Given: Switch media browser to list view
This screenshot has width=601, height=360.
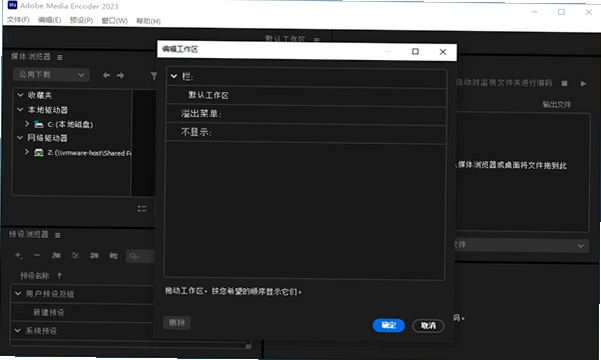Looking at the screenshot, I should [x=142, y=209].
